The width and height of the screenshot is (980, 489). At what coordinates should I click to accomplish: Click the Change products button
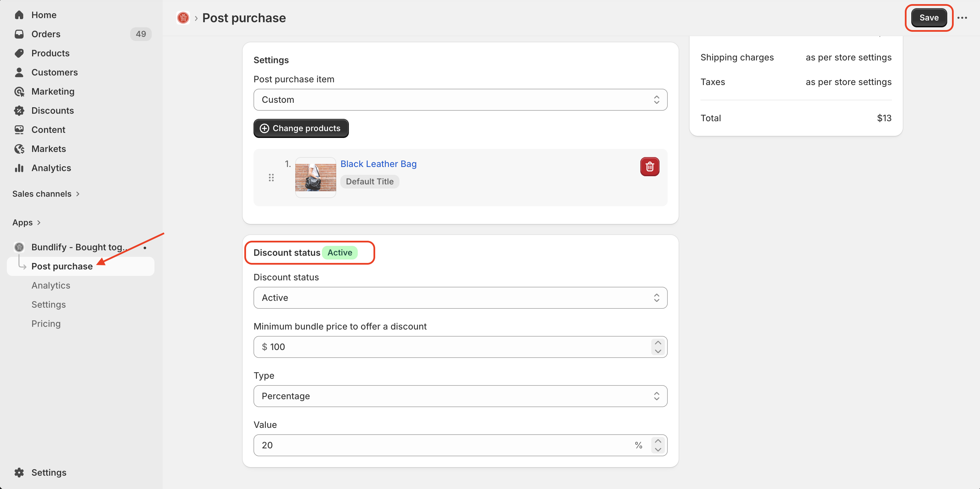coord(301,128)
